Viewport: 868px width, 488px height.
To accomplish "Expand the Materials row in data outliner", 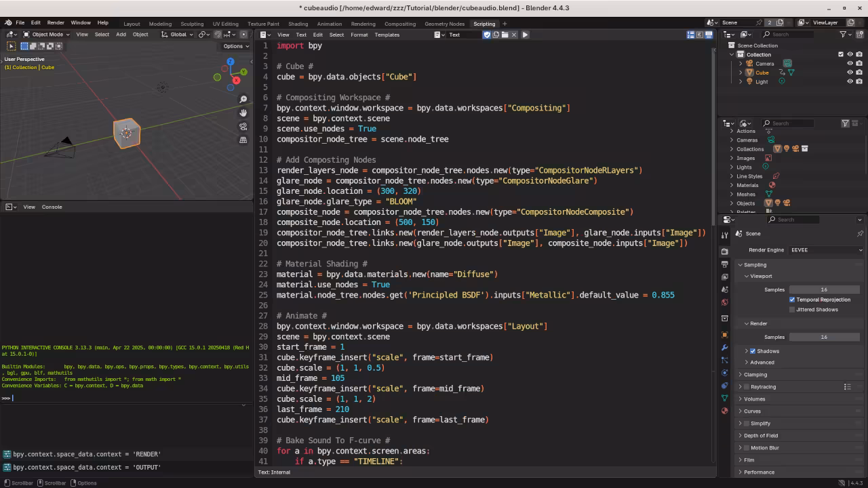I will [x=731, y=185].
